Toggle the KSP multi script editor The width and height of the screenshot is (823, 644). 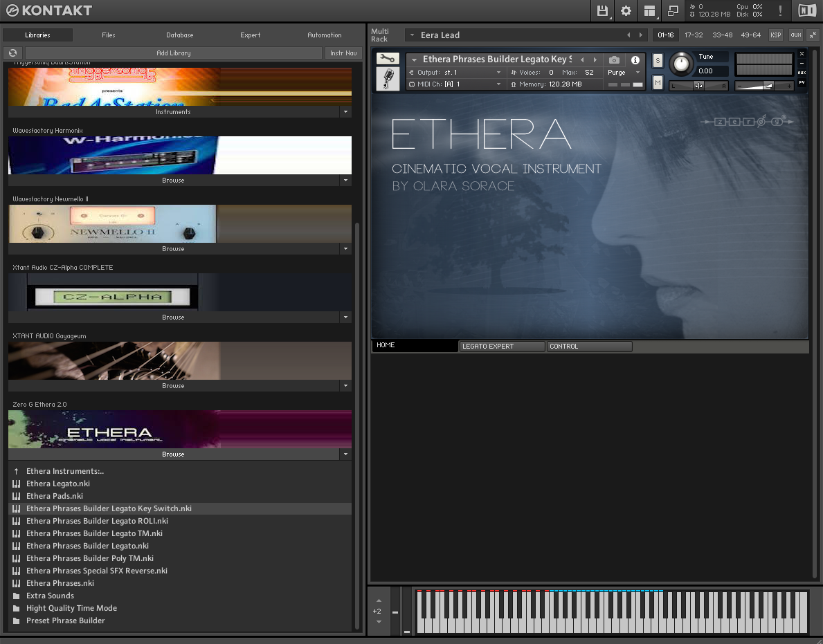click(x=775, y=35)
